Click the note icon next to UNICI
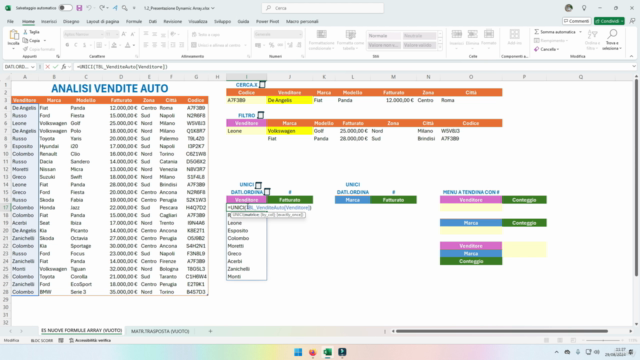Image resolution: width=640 pixels, height=360 pixels. click(258, 184)
